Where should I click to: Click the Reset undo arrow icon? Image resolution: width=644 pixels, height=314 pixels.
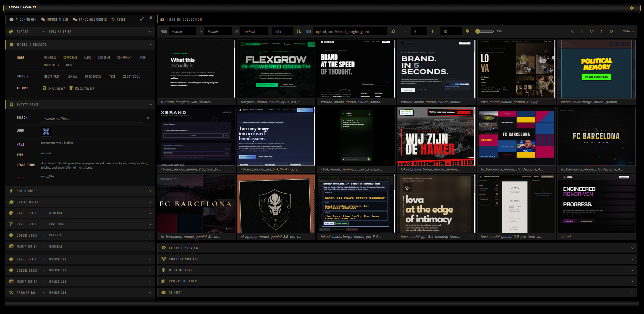(113, 19)
